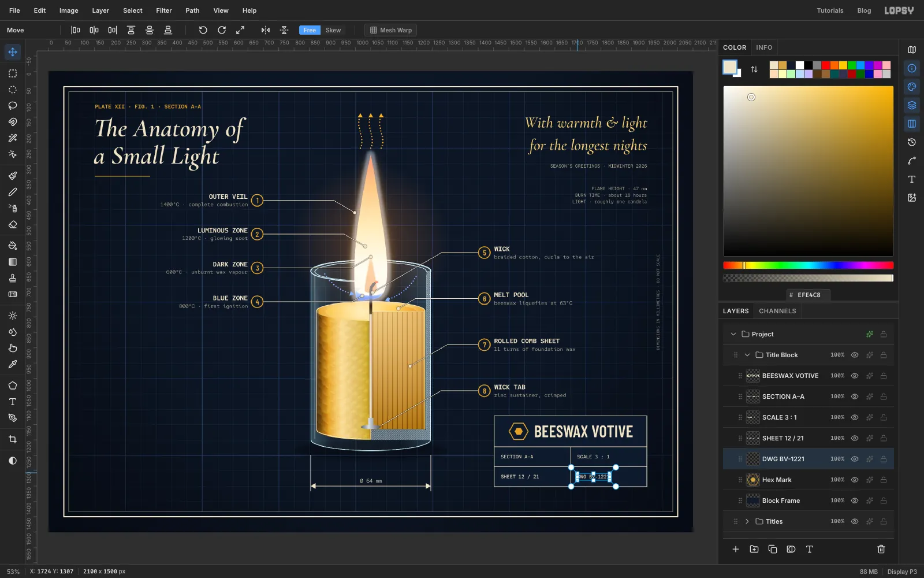Screen dimensions: 924x578
Task: Create a new layer group folder
Action: pos(754,549)
